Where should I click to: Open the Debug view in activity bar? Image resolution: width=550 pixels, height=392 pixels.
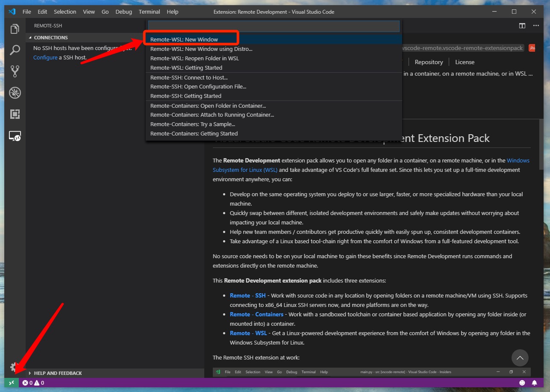(x=15, y=93)
